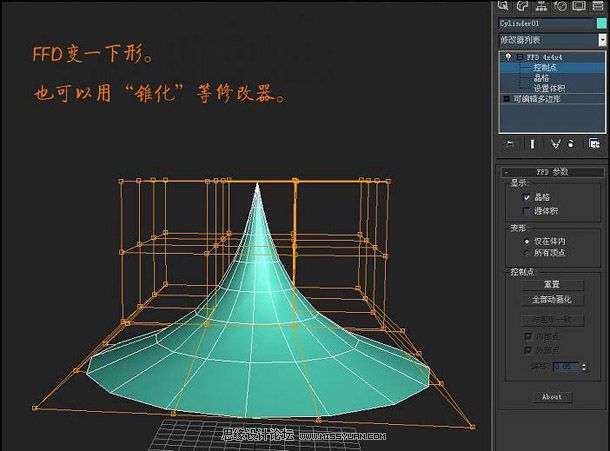The height and width of the screenshot is (451, 610).
Task: Open the Motion panel tab
Action: click(x=560, y=5)
